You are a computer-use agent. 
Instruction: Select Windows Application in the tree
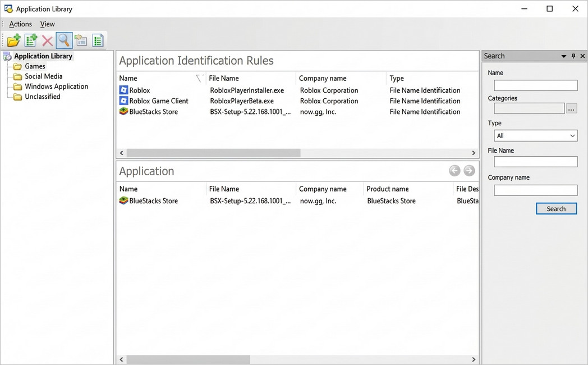[x=56, y=86]
